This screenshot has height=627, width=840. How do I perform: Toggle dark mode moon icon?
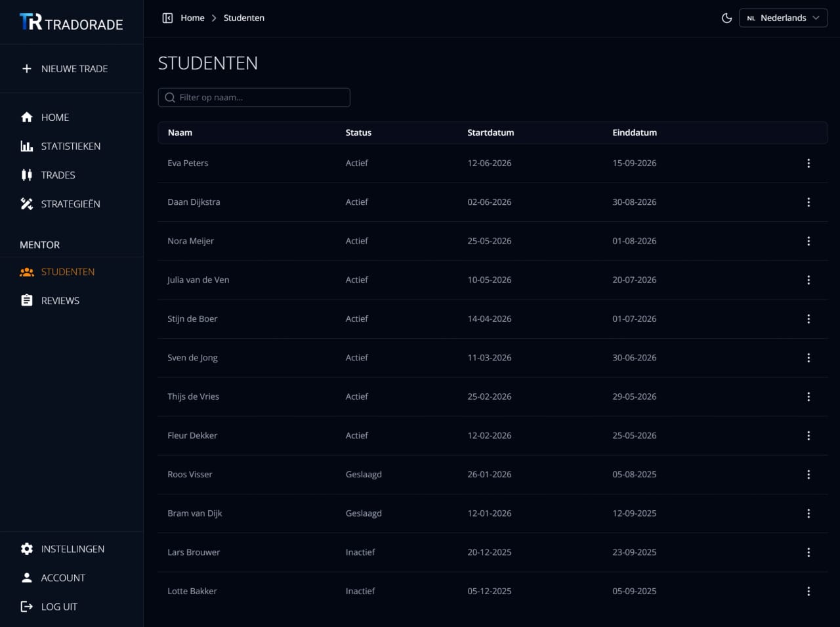click(x=726, y=18)
